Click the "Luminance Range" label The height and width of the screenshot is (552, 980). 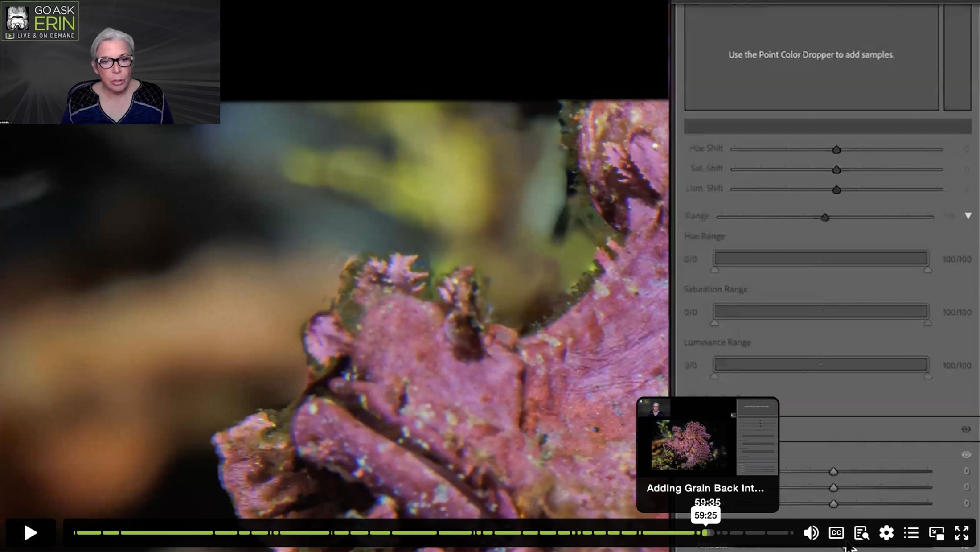[718, 342]
